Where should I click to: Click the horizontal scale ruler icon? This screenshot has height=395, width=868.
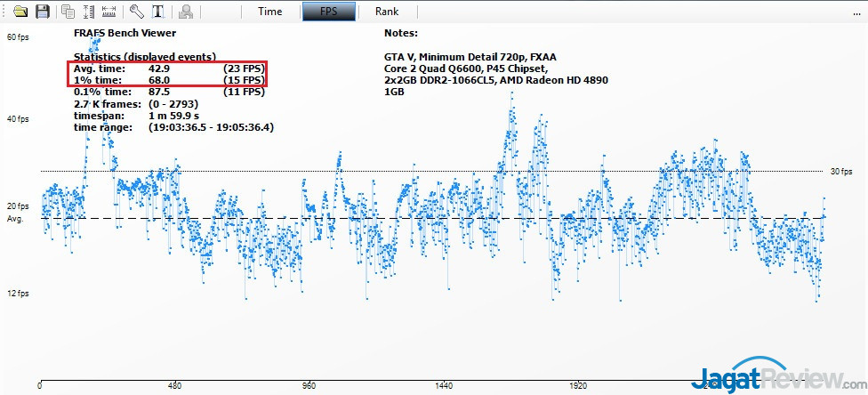(x=108, y=12)
